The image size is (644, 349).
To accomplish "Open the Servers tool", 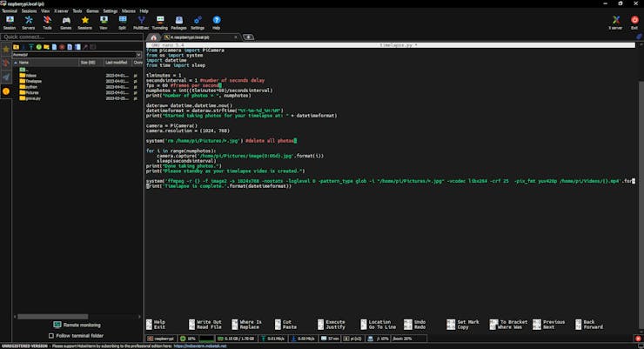I will [x=29, y=21].
